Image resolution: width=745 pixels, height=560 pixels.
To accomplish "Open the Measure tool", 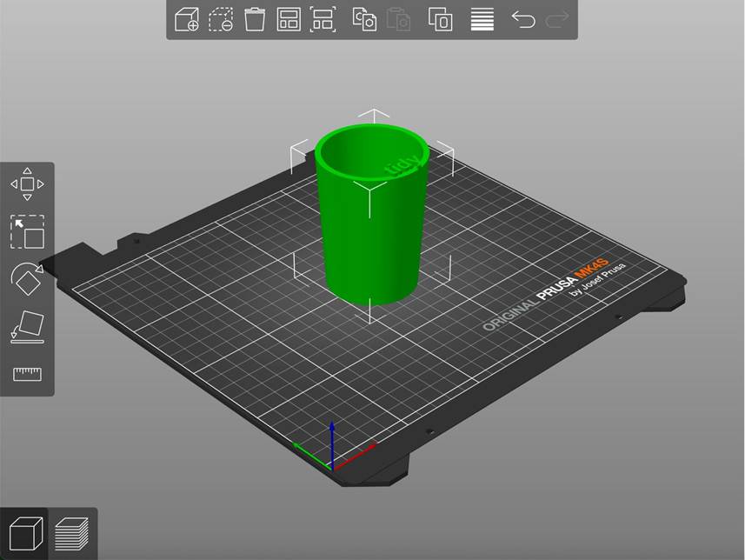I will click(26, 374).
